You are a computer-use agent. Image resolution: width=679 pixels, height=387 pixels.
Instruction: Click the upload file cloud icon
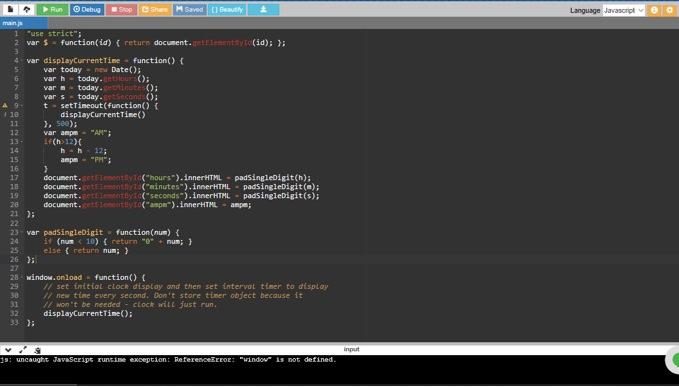(x=26, y=9)
